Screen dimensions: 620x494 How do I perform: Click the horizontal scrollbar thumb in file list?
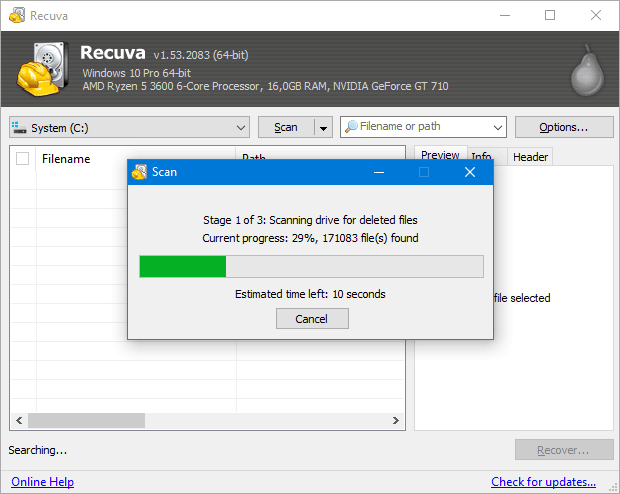(x=86, y=420)
